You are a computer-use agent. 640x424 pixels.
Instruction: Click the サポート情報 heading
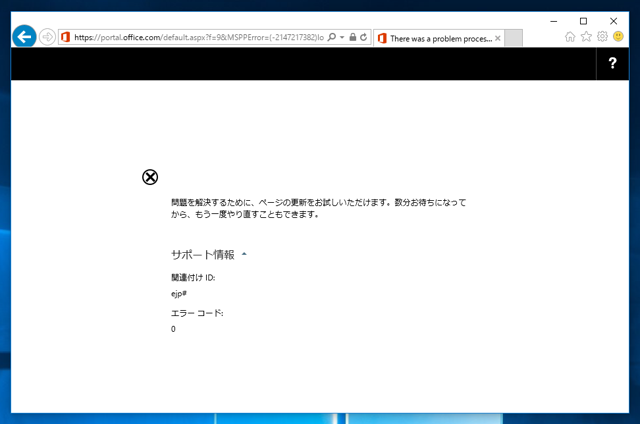point(203,255)
